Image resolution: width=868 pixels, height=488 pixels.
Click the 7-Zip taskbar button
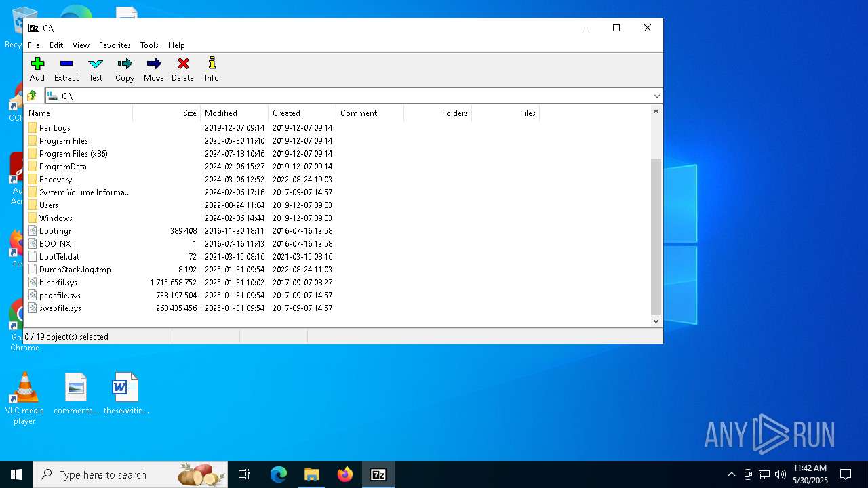pos(378,474)
